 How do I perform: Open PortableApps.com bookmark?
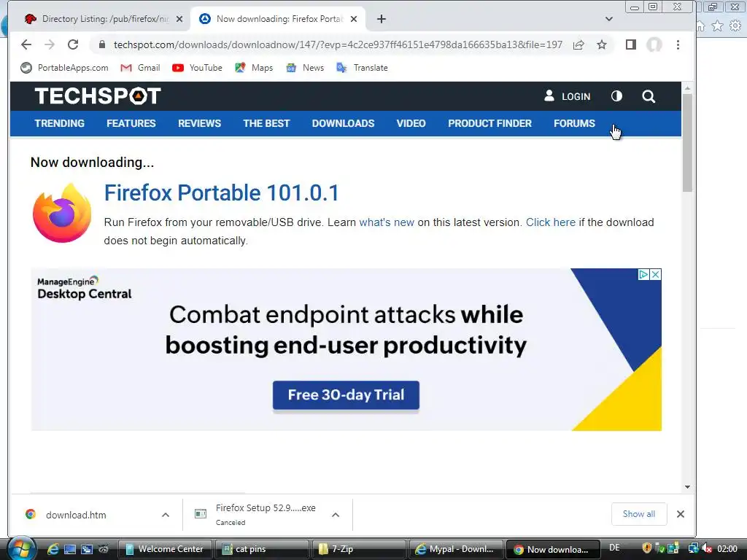[x=64, y=68]
